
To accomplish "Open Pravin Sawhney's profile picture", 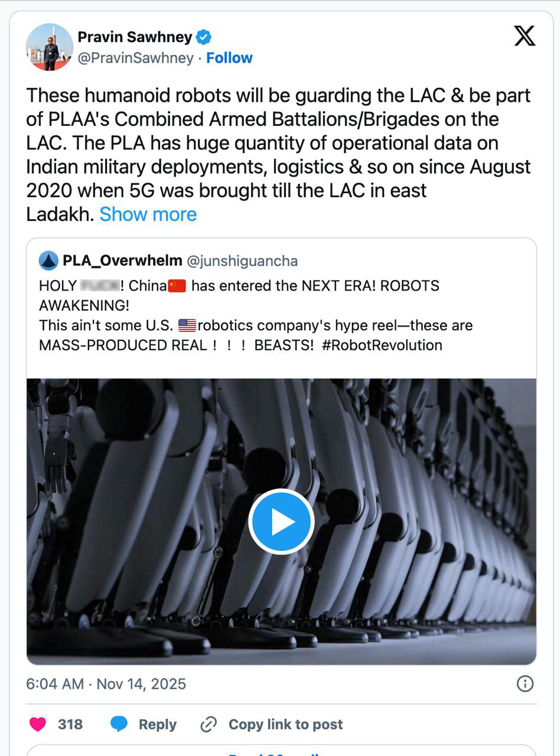I will pyautogui.click(x=50, y=48).
